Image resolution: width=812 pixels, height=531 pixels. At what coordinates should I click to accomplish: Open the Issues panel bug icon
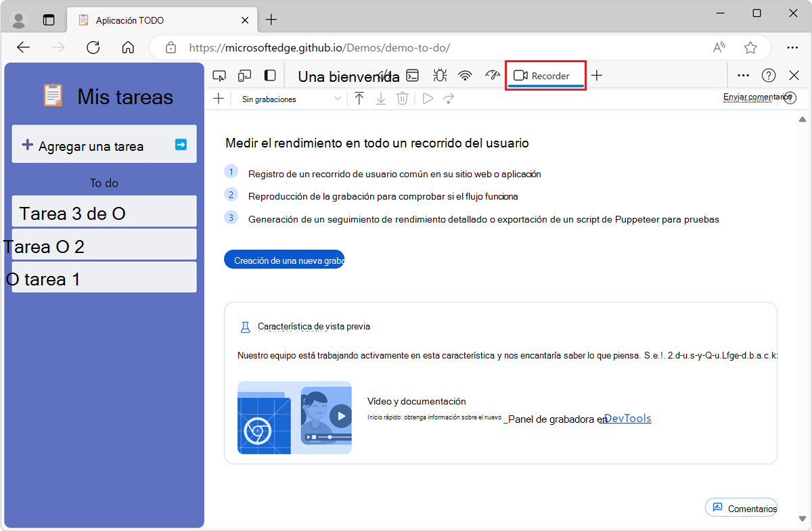[439, 75]
